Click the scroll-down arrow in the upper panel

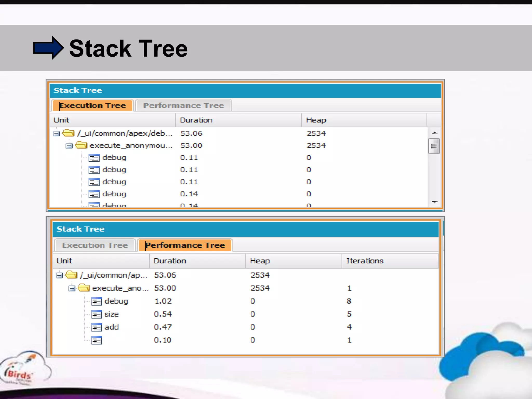(x=434, y=202)
